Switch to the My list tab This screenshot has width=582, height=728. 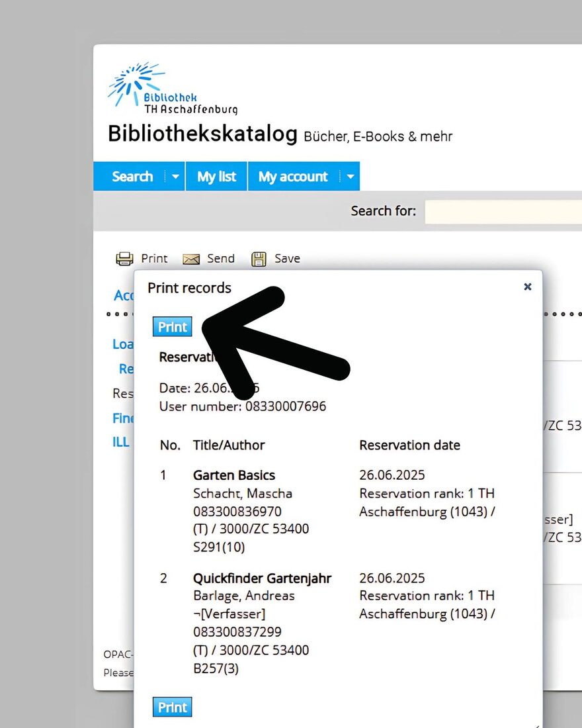tap(216, 177)
